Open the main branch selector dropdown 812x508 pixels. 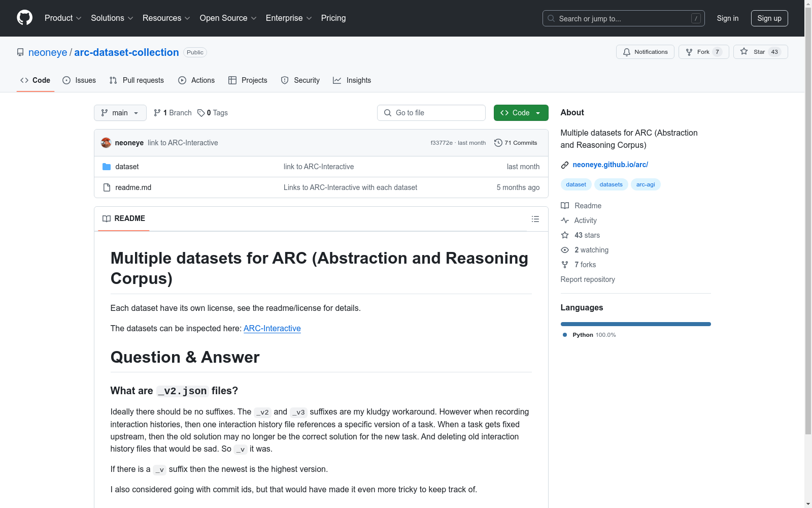(120, 113)
